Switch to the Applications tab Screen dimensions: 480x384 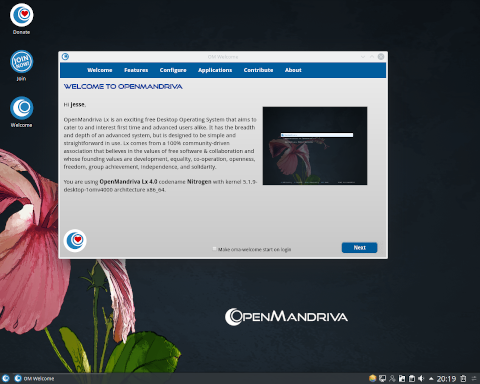click(215, 70)
